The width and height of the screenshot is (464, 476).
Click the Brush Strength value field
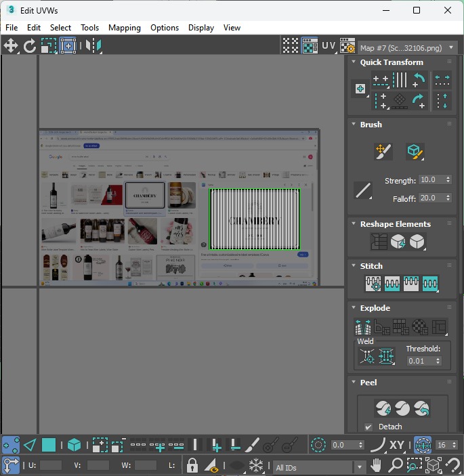click(x=431, y=179)
